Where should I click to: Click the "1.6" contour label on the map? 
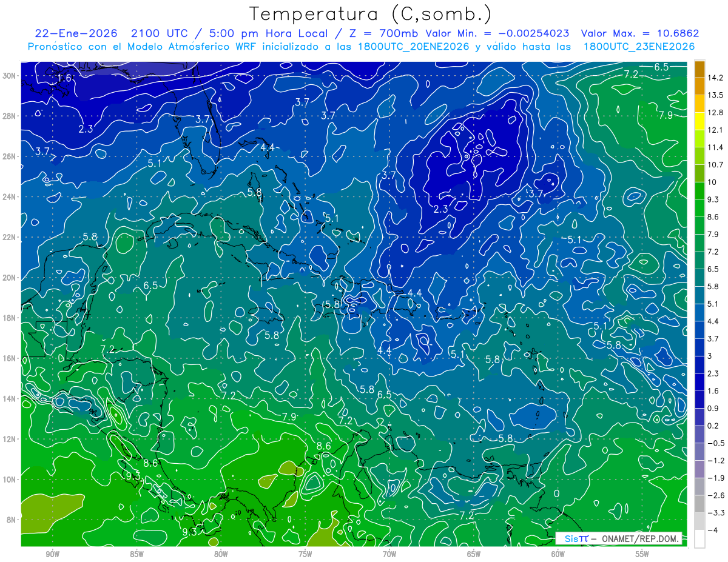click(64, 78)
